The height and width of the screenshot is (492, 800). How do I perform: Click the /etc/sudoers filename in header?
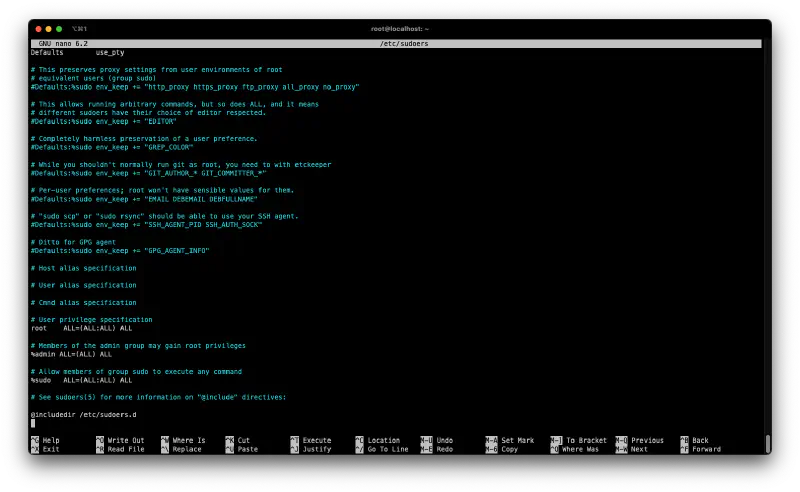pos(404,44)
